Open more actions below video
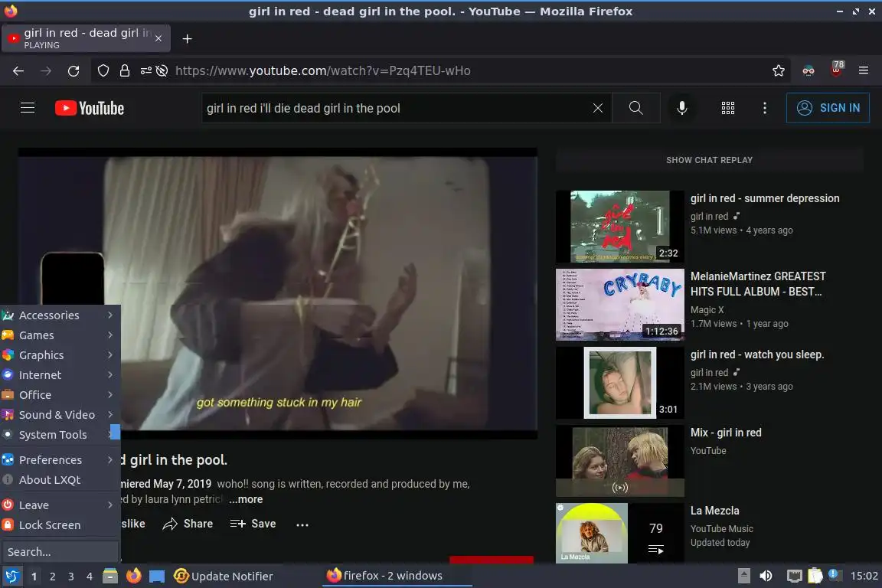Screen dimensions: 882x588 pos(302,524)
